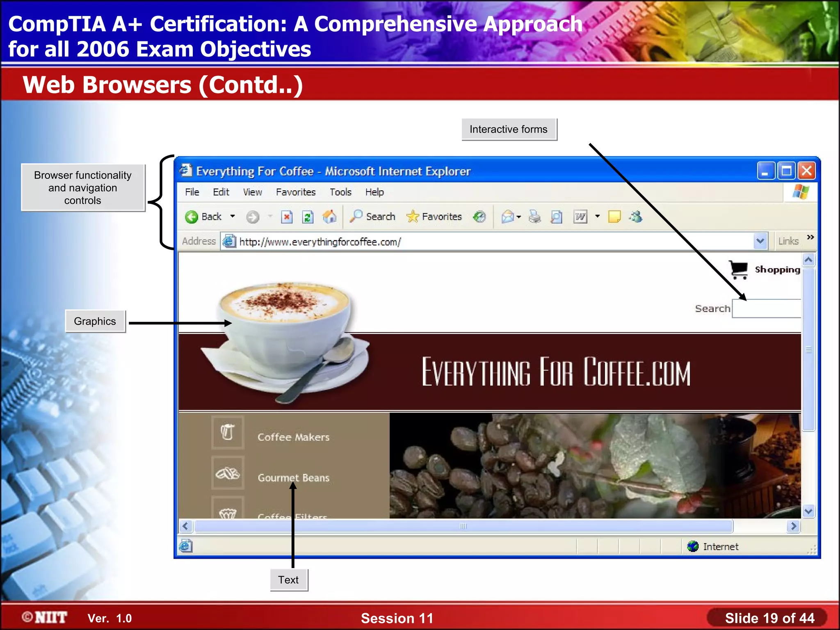Click the address bar page icon
The width and height of the screenshot is (840, 630).
pyautogui.click(x=229, y=241)
